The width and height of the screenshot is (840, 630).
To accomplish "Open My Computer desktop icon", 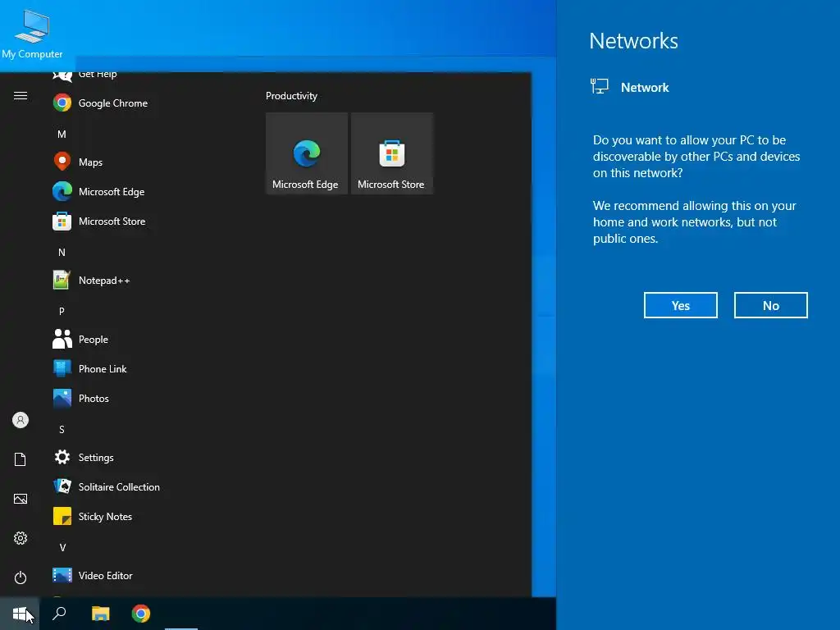I will click(x=32, y=34).
